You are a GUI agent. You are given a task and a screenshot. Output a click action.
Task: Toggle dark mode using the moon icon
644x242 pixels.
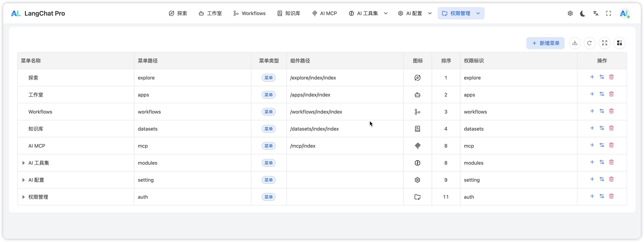coord(583,13)
